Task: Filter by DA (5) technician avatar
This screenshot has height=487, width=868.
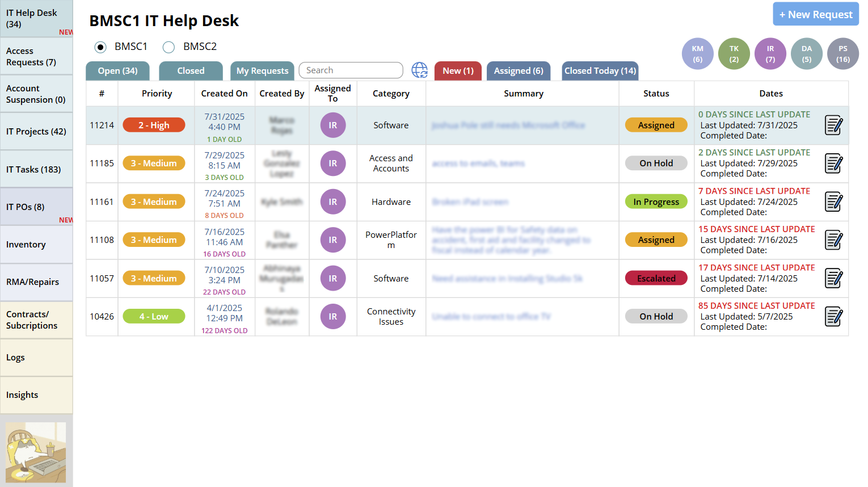Action: click(806, 54)
